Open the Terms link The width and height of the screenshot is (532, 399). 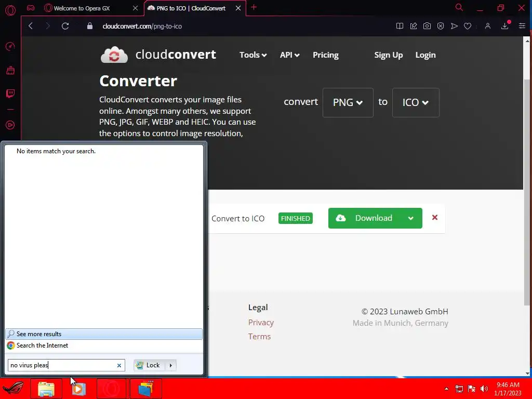click(259, 337)
